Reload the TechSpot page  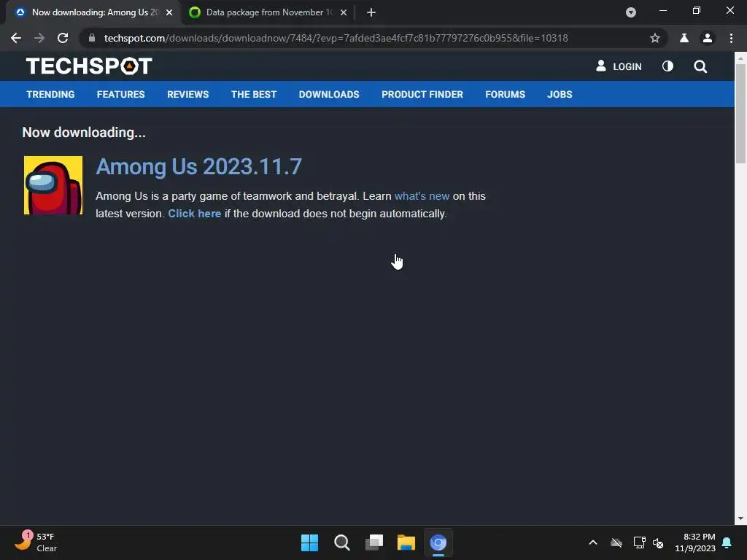tap(63, 38)
